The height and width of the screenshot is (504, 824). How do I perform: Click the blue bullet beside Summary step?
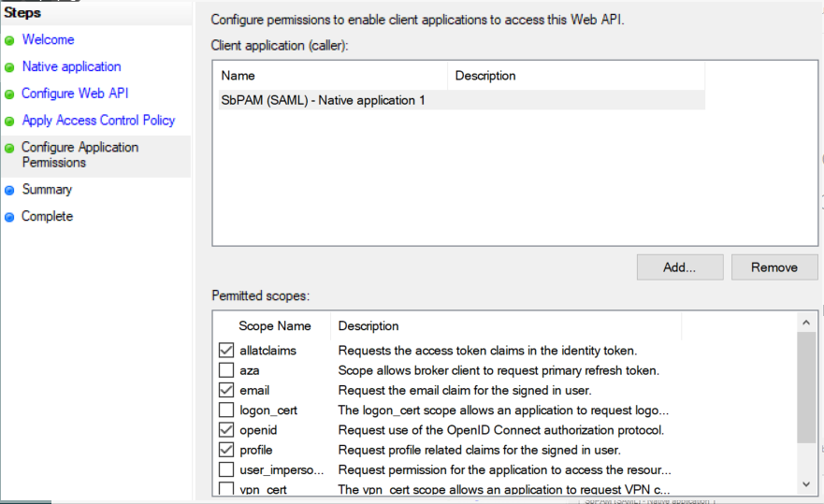click(9, 190)
